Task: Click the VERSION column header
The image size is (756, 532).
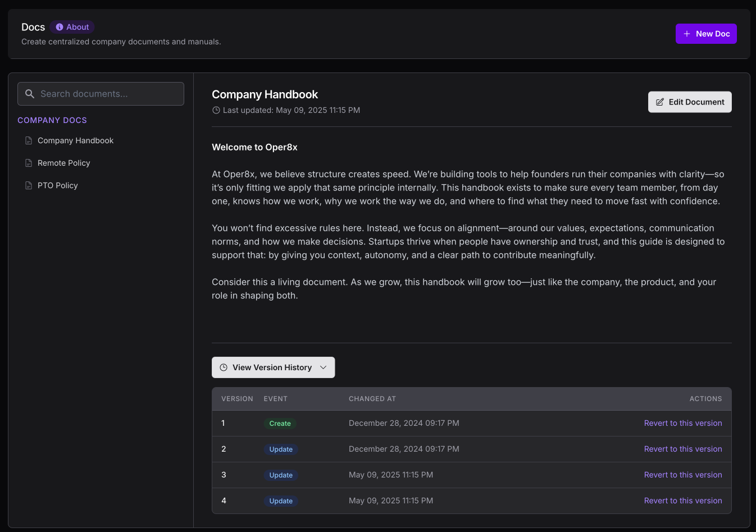Action: point(237,399)
